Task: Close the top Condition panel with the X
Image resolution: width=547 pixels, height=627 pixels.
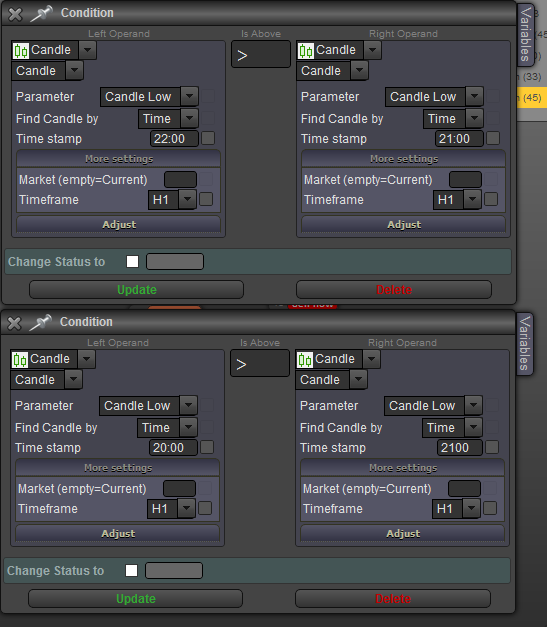Action: click(15, 14)
